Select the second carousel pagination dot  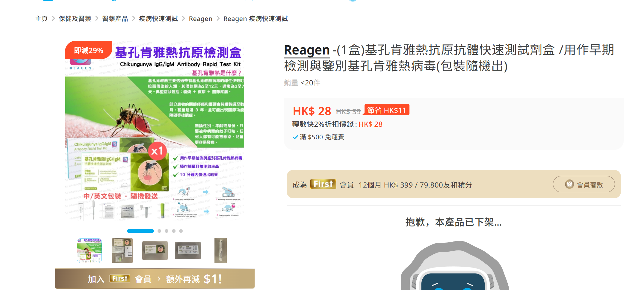click(x=159, y=231)
